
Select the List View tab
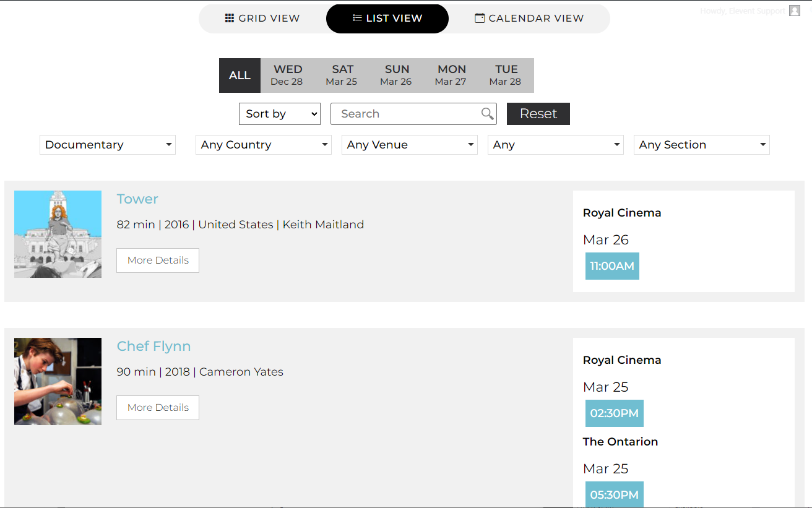click(x=387, y=19)
